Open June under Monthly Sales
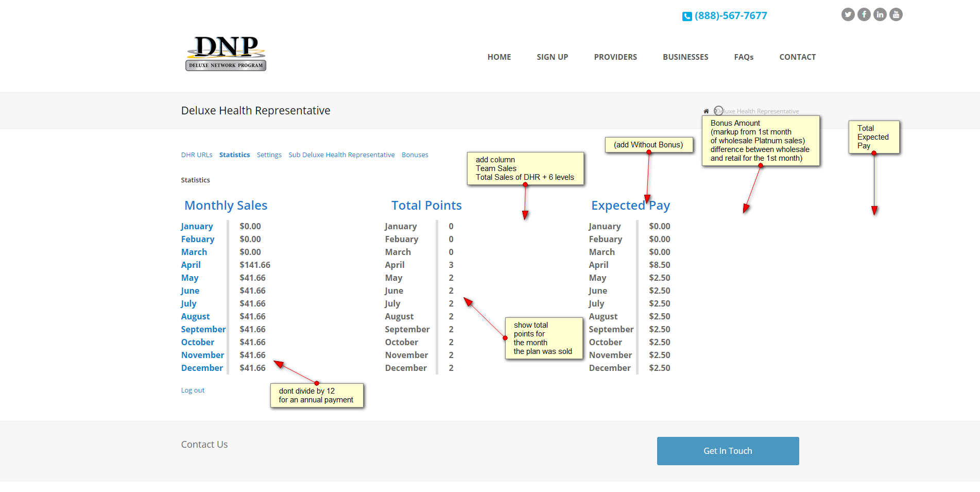Viewport: 980px width, 492px height. [190, 291]
